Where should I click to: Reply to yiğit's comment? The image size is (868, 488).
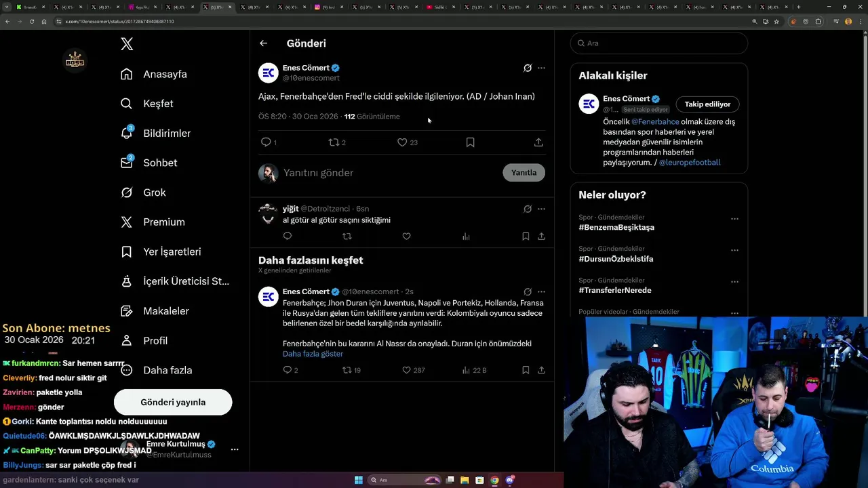[288, 237]
